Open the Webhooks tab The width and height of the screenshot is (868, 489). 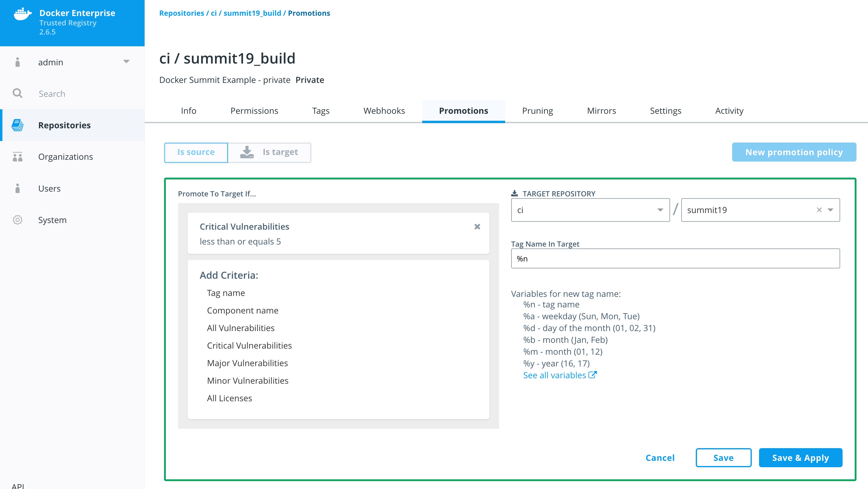pos(384,111)
